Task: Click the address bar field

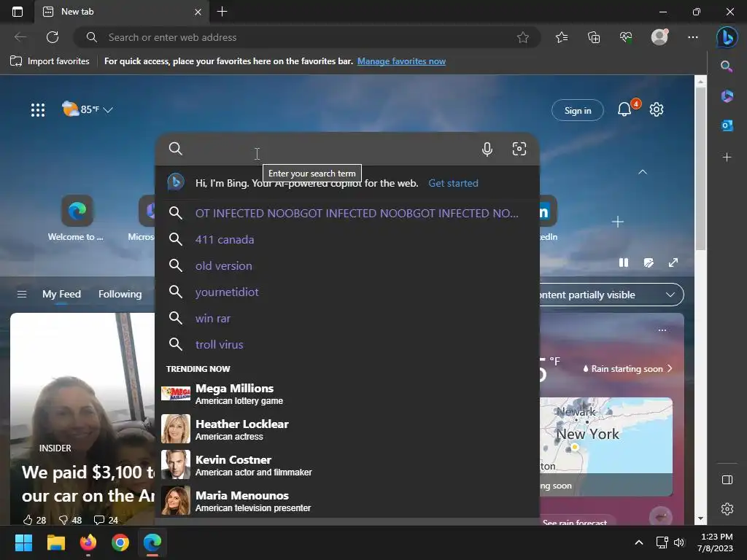Action: point(307,37)
